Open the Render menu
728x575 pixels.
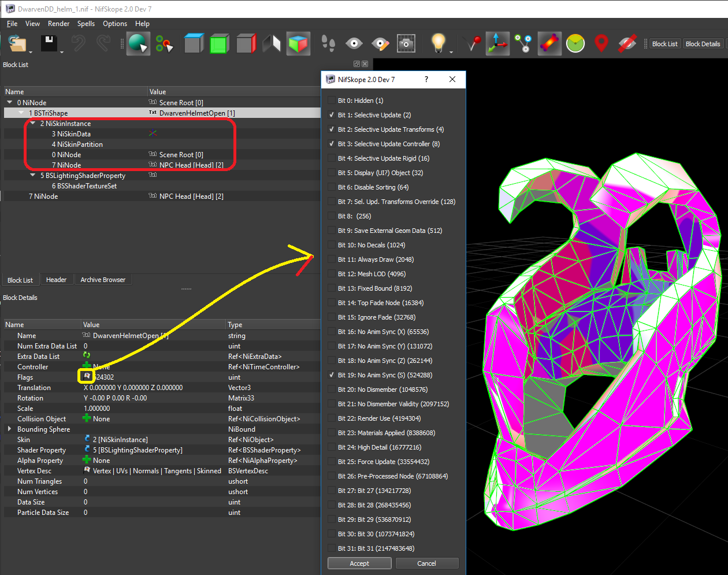click(58, 24)
